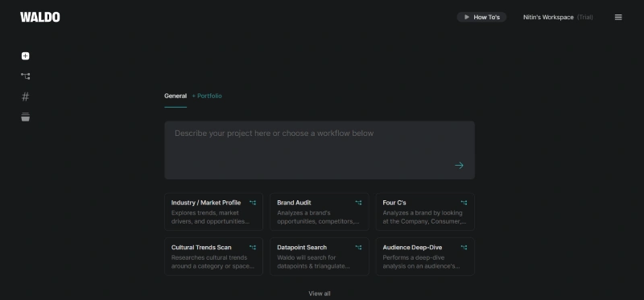This screenshot has height=300, width=644.
Task: Submit project with the arrow icon
Action: tap(459, 166)
